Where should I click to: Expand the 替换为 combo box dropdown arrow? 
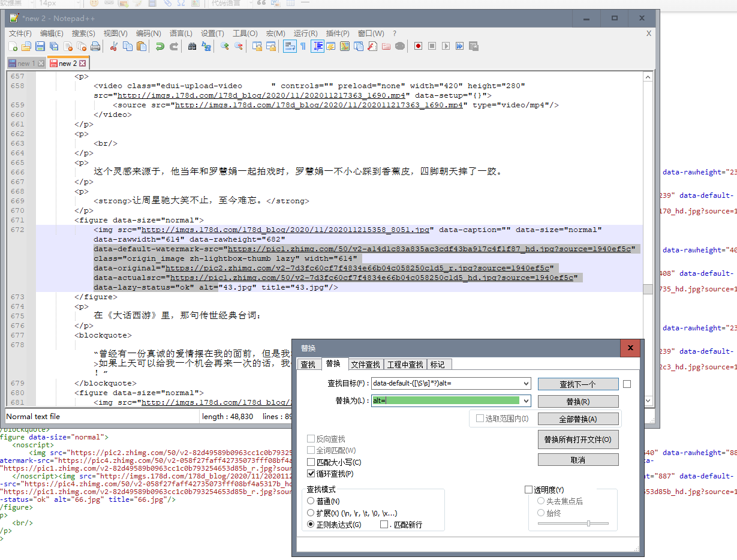tap(526, 401)
